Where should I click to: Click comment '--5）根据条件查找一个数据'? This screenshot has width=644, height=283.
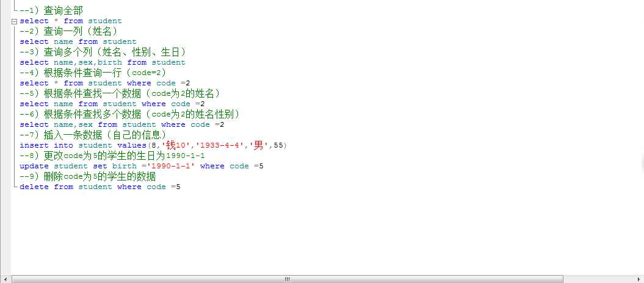(x=120, y=93)
